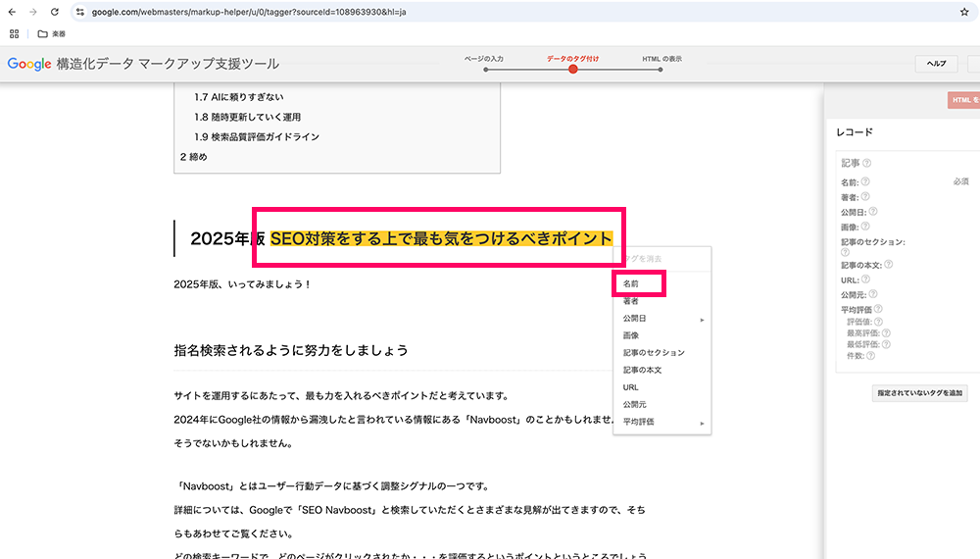This screenshot has height=559, width=980.
Task: Open help icon beside 記事の本文 field
Action: pos(888,265)
